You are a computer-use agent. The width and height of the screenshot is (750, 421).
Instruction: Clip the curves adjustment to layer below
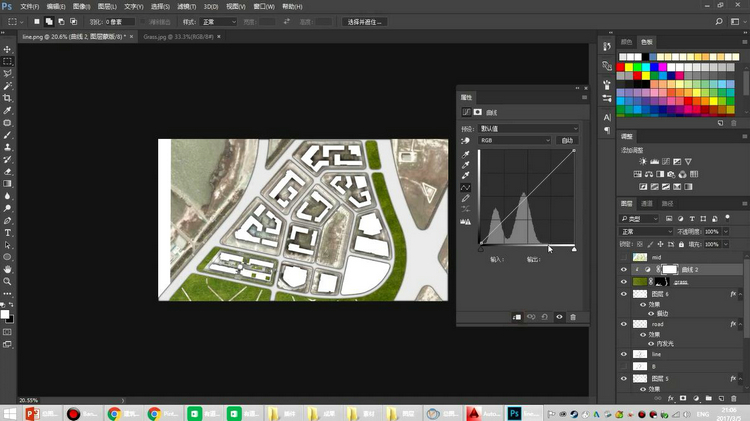point(517,317)
